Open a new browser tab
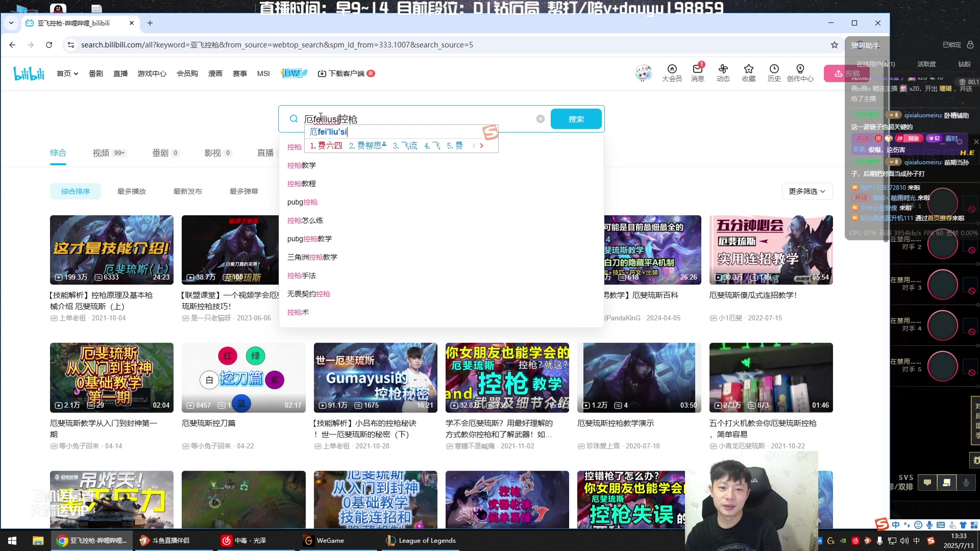 (x=150, y=23)
